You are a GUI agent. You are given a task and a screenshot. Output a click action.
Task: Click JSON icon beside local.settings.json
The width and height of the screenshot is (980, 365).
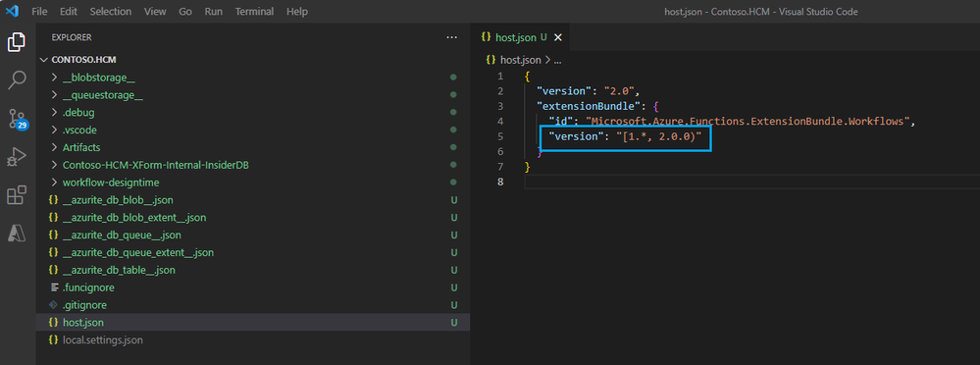54,340
